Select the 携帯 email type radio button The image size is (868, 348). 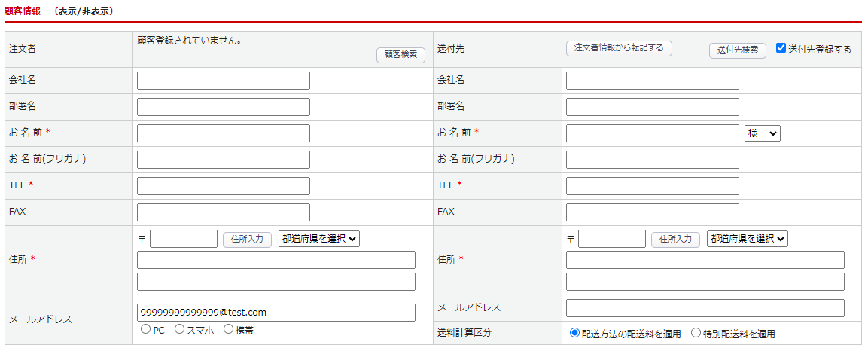point(228,329)
